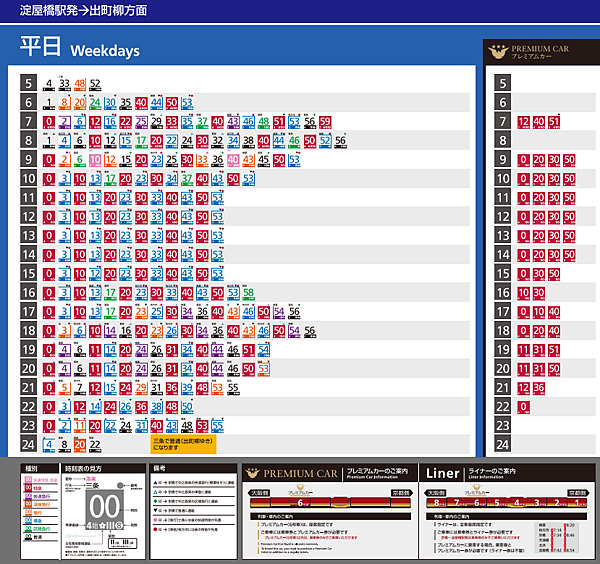This screenshot has height=564, width=600.
Task: Click the 種別 panel header
Action: point(40,469)
